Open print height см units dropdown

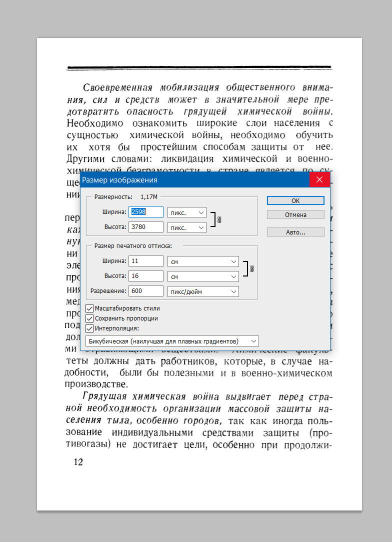tap(203, 276)
